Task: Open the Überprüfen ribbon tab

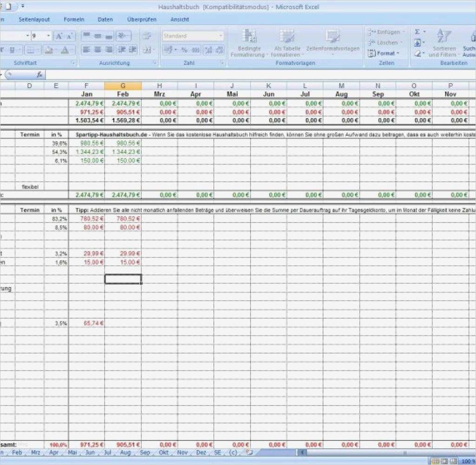Action: coord(141,20)
